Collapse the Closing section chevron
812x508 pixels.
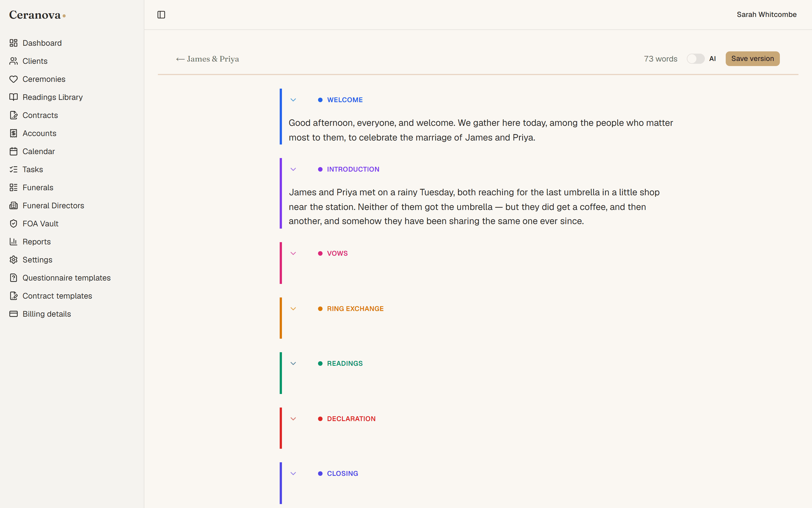point(293,474)
